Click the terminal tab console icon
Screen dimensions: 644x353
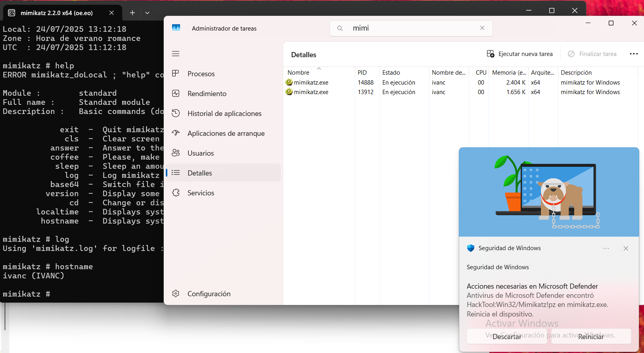click(x=11, y=13)
